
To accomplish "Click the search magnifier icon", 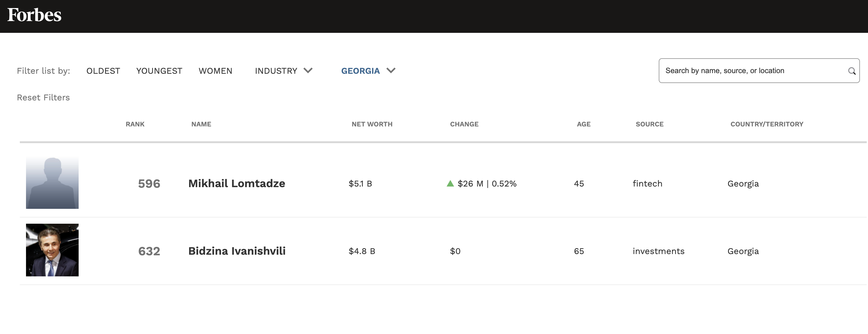I will (x=852, y=71).
